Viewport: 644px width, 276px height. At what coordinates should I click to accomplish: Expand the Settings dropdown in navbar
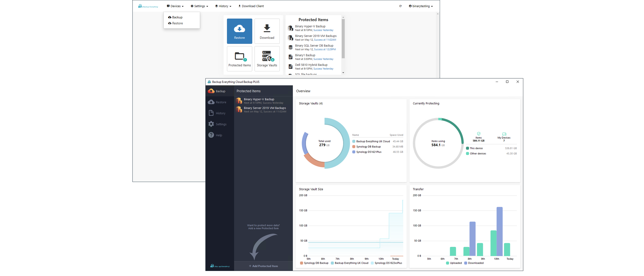click(x=199, y=6)
